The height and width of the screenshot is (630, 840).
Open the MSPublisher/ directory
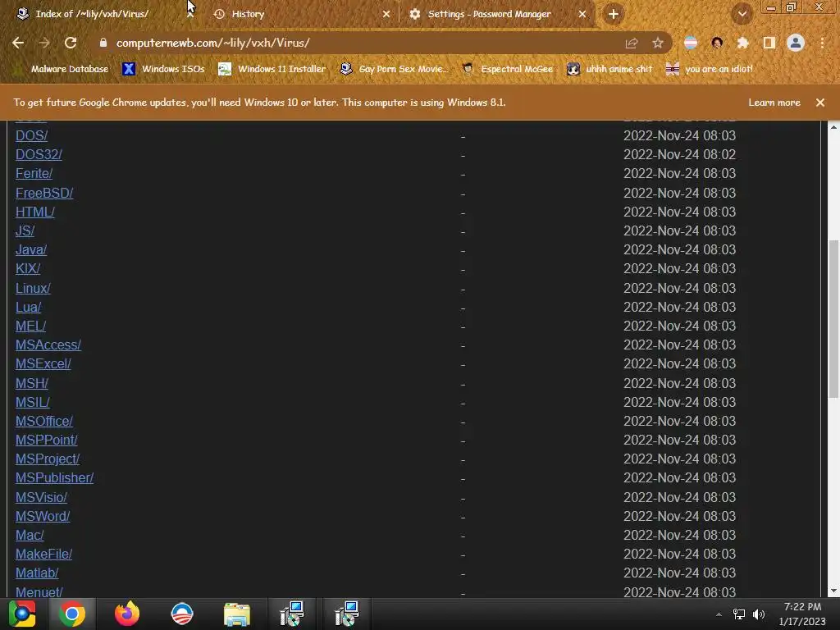55,478
